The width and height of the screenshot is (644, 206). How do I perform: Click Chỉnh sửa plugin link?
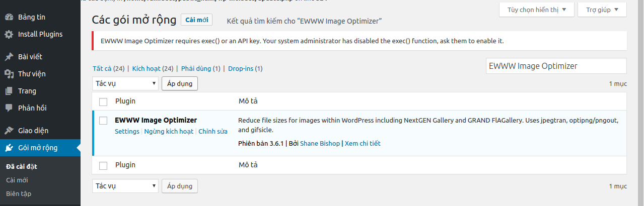click(x=213, y=131)
